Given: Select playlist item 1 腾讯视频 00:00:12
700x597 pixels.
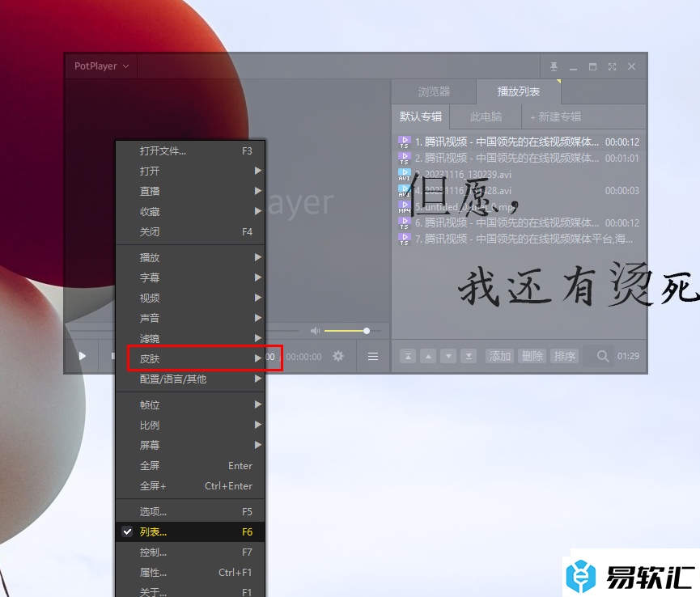Looking at the screenshot, I should (x=519, y=142).
